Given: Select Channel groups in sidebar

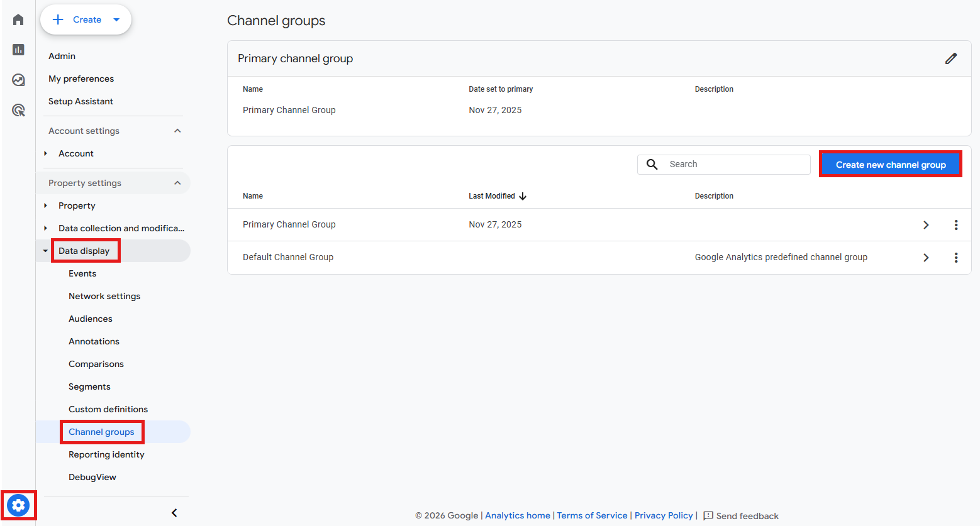Looking at the screenshot, I should pyautogui.click(x=101, y=432).
